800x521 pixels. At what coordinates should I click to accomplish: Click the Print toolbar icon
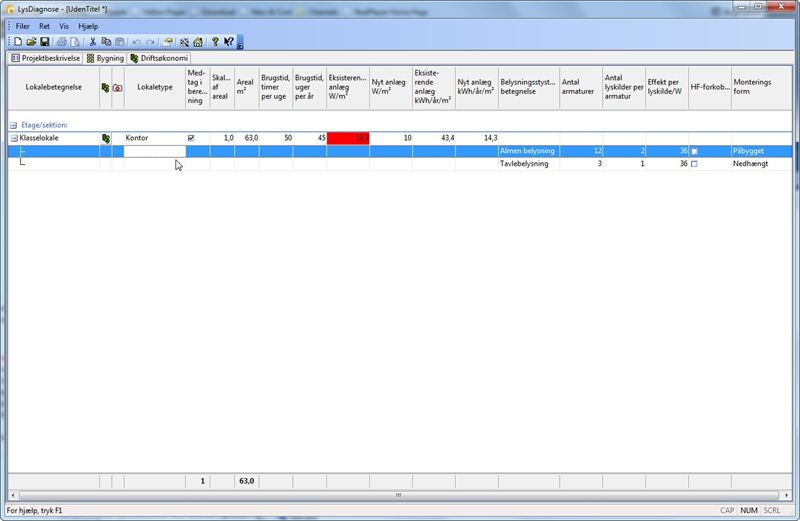click(62, 42)
